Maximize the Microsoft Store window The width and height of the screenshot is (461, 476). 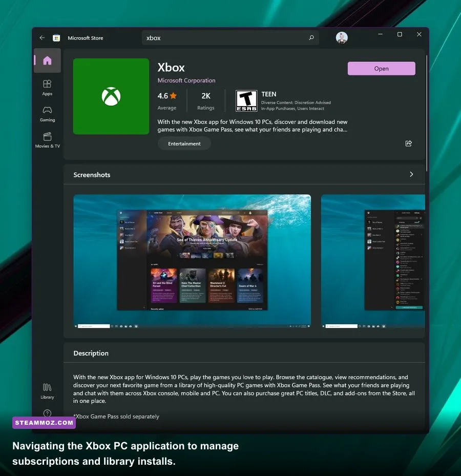(400, 34)
